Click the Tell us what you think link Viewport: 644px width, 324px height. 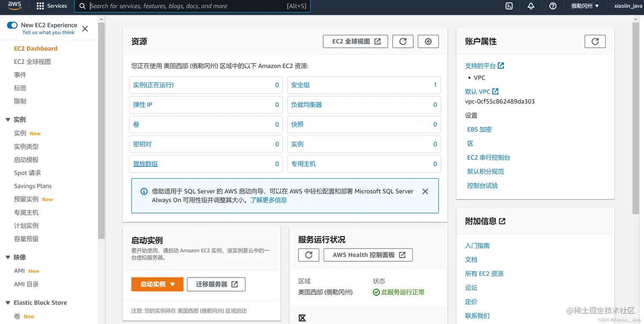pos(49,32)
